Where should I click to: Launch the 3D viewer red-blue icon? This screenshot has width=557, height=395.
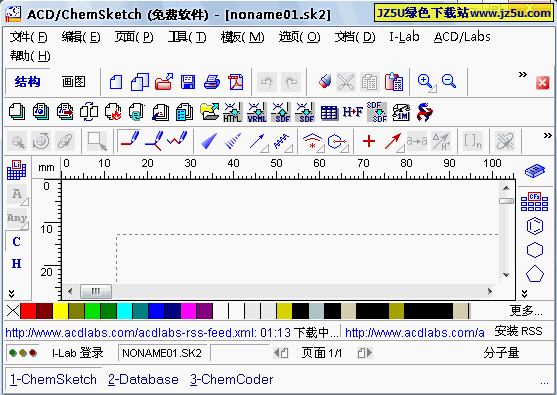click(x=425, y=112)
